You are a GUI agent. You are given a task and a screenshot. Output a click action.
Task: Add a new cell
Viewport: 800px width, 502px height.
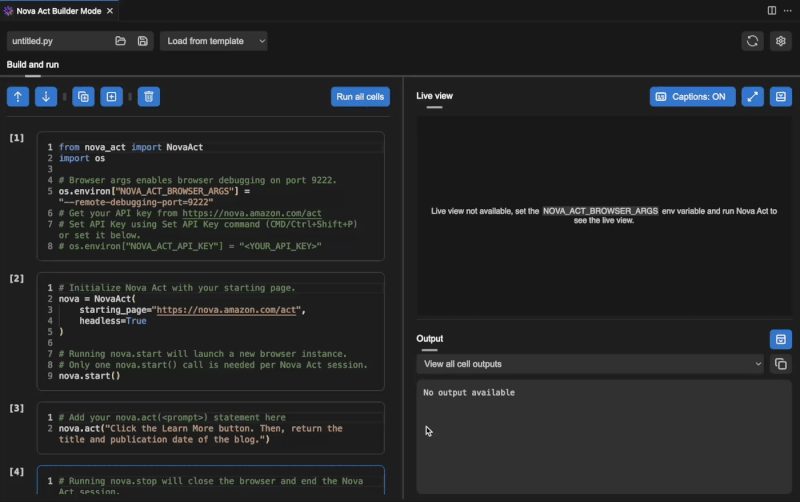111,97
